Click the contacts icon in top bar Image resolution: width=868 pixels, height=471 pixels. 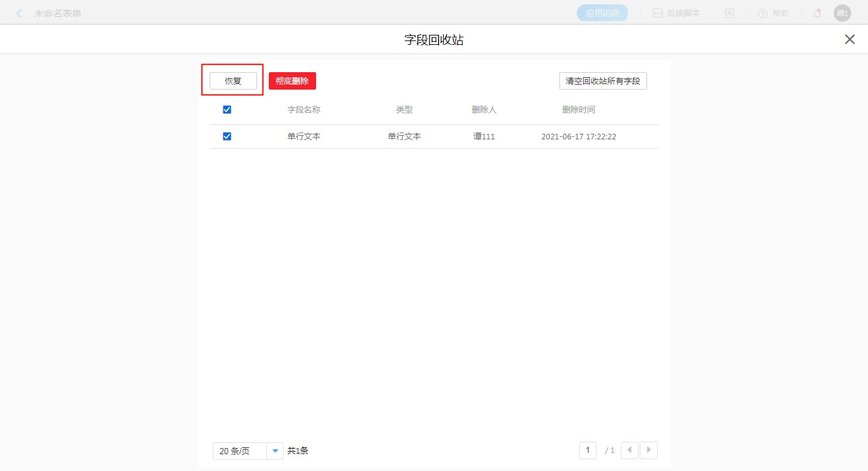tap(730, 13)
